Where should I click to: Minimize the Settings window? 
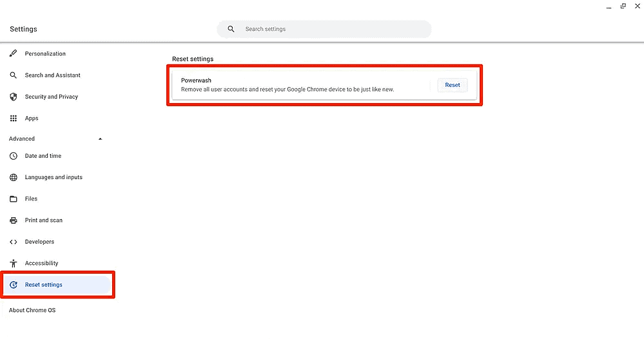609,6
